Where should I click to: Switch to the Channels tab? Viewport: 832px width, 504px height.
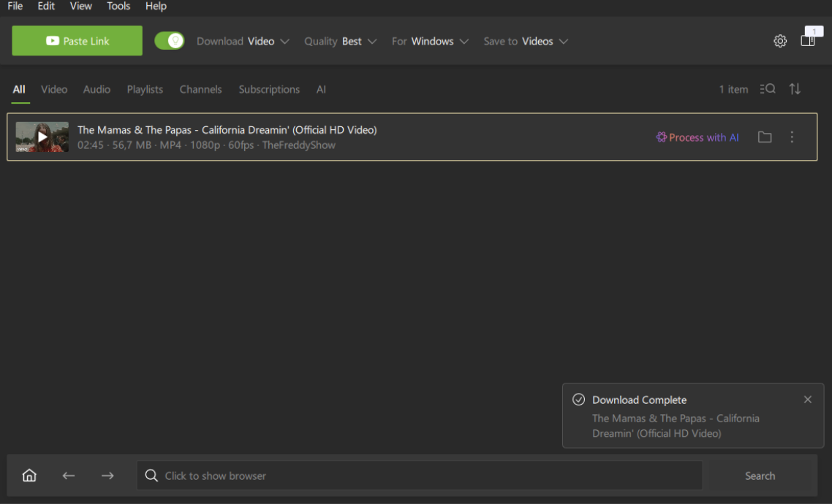(x=200, y=90)
